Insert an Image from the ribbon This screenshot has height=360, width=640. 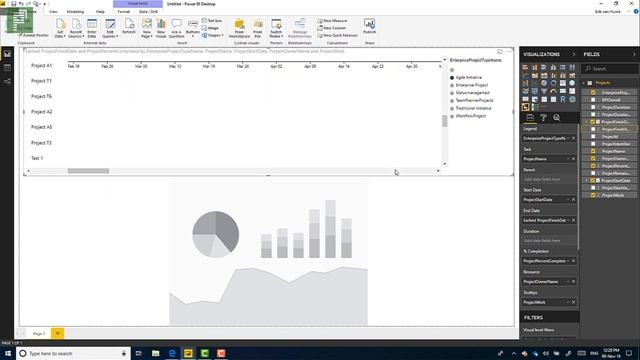[x=210, y=28]
